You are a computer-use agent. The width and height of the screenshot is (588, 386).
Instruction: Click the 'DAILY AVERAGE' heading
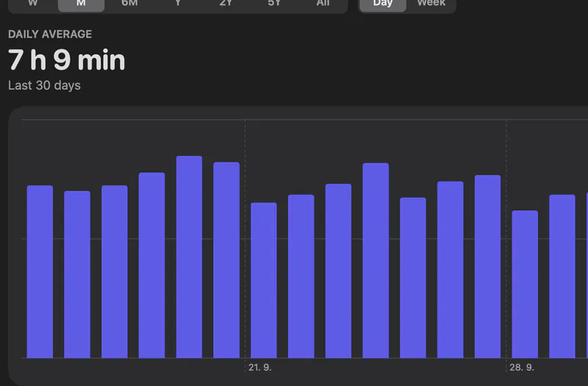pos(50,34)
